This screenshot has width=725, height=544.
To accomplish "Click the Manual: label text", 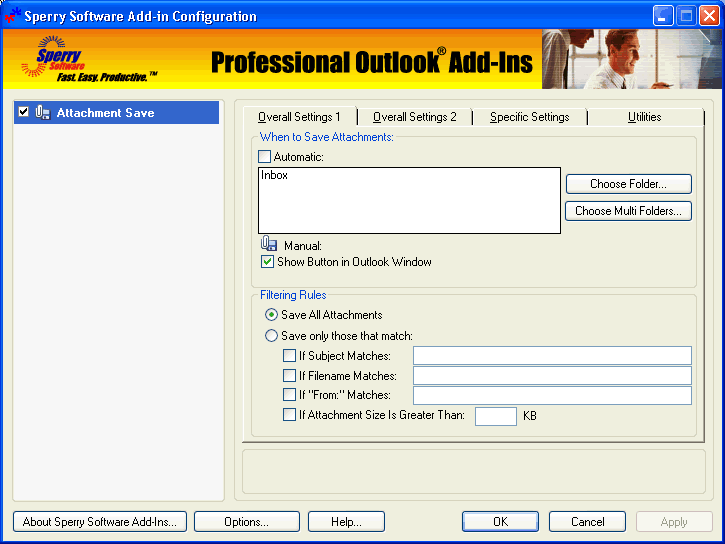I will pos(303,246).
